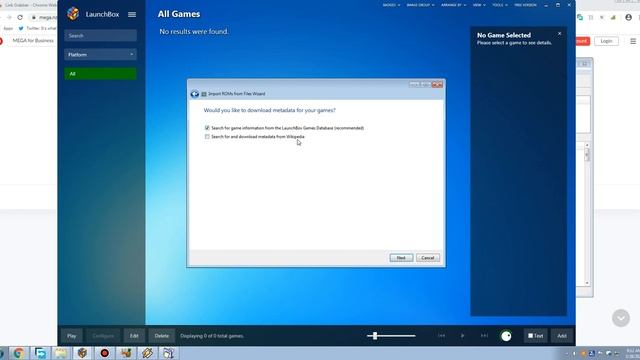The height and width of the screenshot is (360, 640).
Task: Close the No Game Selected panel
Action: (x=560, y=33)
